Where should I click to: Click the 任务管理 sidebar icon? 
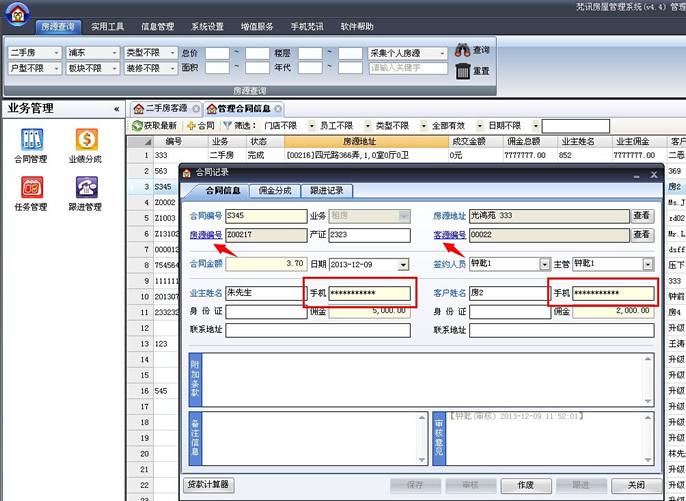pyautogui.click(x=31, y=192)
